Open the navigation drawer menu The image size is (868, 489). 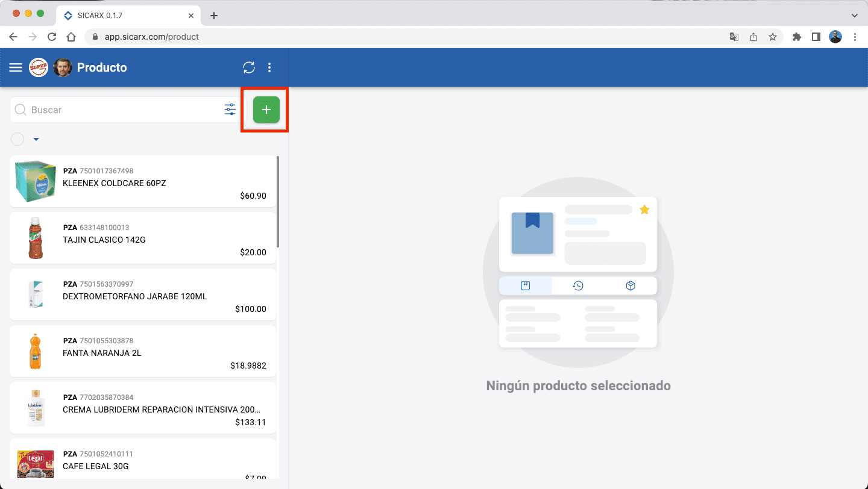[x=15, y=67]
